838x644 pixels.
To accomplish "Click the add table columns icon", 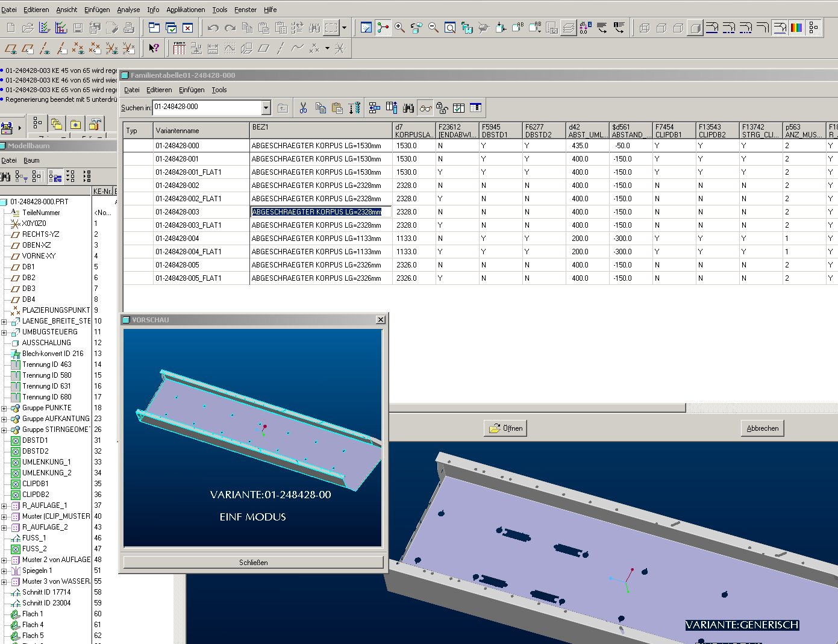I will [392, 108].
